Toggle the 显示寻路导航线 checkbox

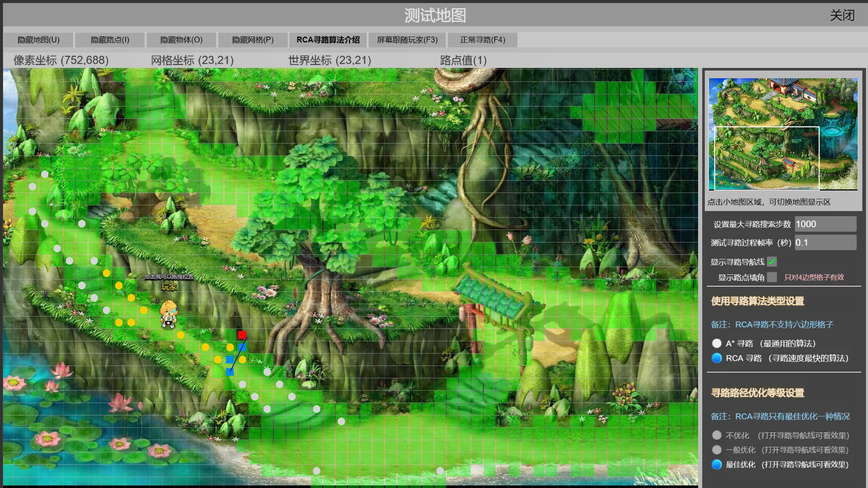click(x=772, y=262)
